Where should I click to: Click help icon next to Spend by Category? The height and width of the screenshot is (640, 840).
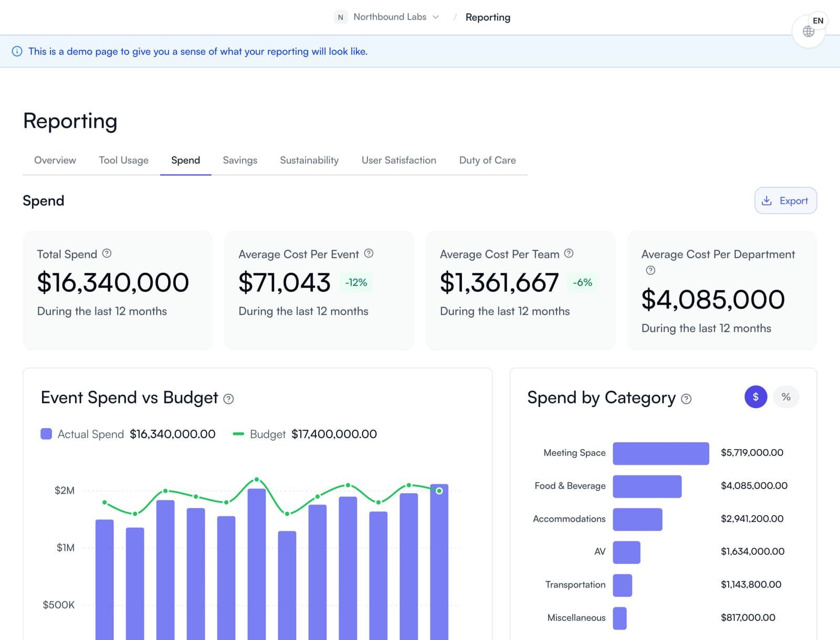[x=686, y=399]
